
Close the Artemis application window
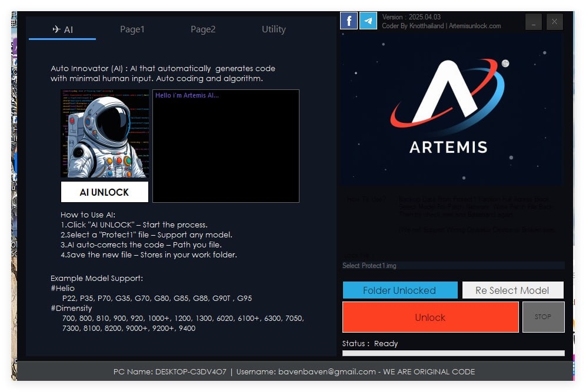click(554, 22)
